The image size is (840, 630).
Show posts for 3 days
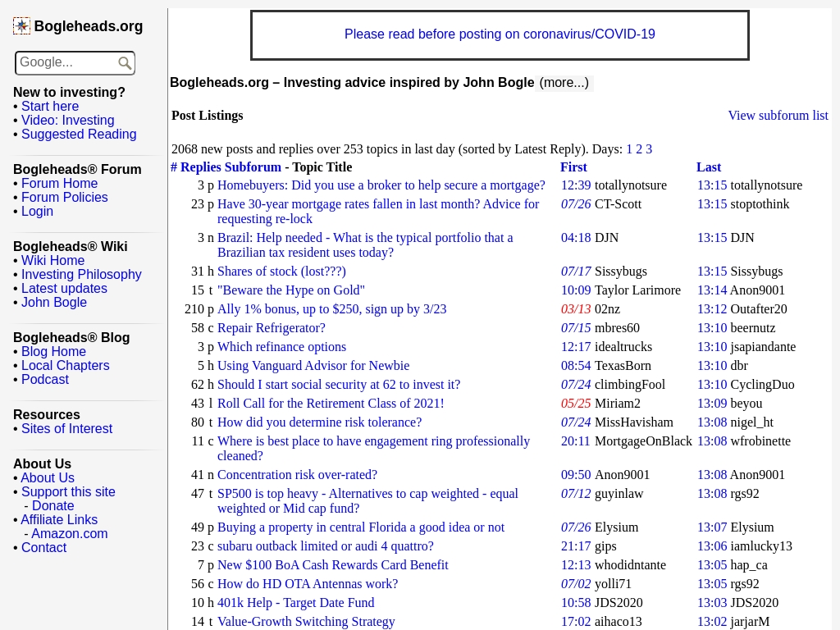[649, 149]
